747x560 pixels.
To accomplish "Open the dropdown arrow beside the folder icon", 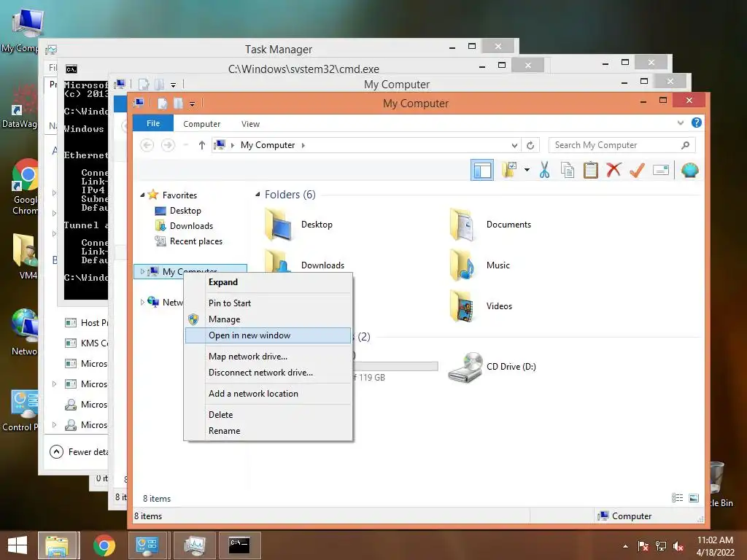I will [x=527, y=170].
